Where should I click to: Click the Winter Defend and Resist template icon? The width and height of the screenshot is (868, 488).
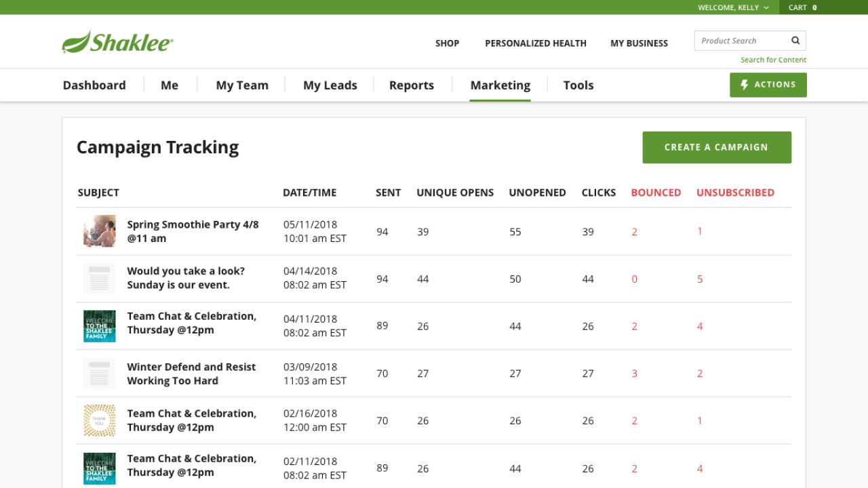click(99, 373)
